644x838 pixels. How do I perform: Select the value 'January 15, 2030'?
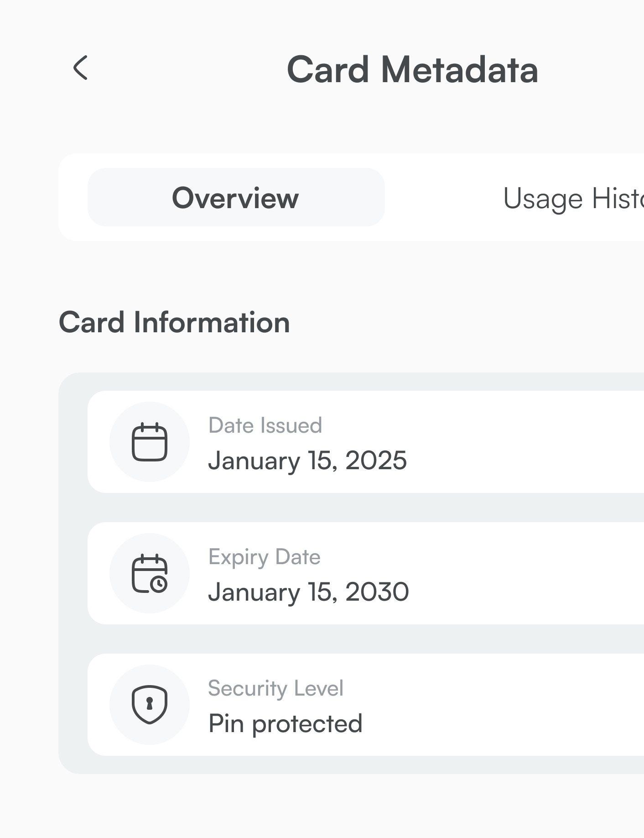point(308,592)
